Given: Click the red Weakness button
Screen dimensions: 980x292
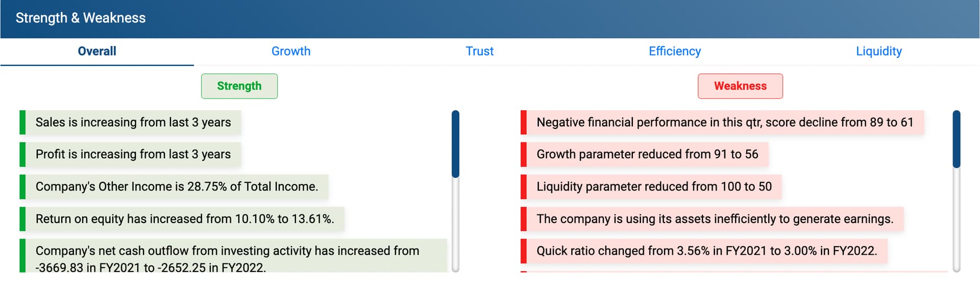Looking at the screenshot, I should [740, 86].
